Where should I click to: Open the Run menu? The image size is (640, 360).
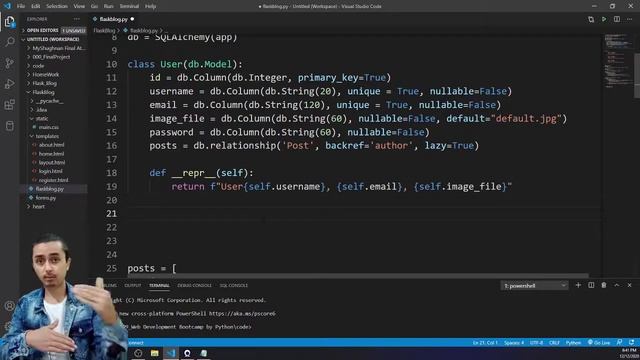click(x=109, y=6)
